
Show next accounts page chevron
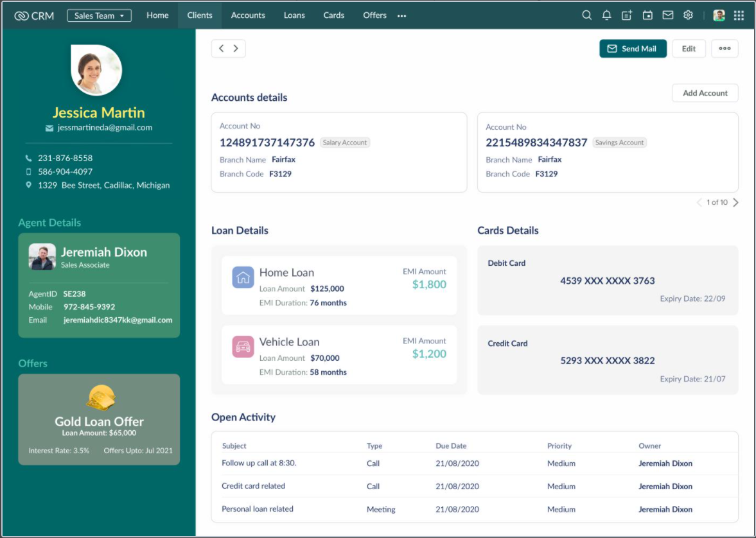click(x=735, y=203)
